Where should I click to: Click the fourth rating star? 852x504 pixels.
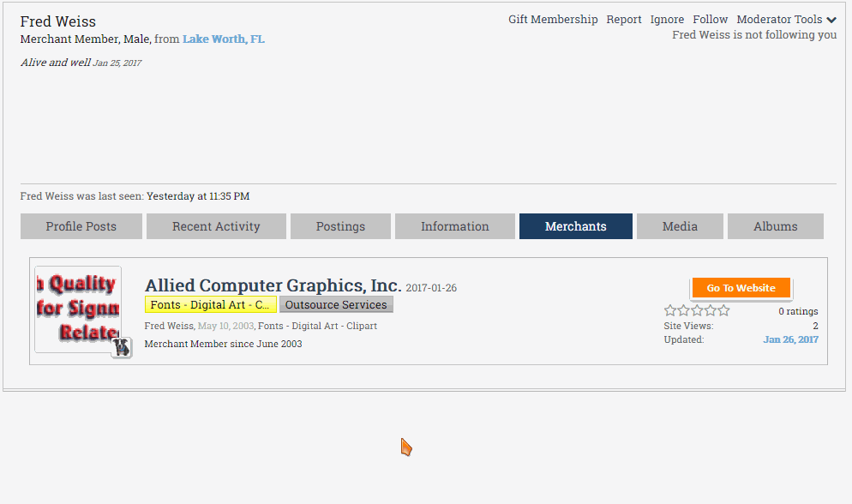pos(711,310)
